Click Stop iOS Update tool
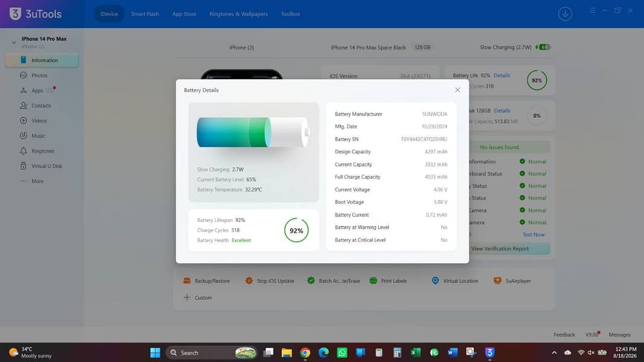644x362 pixels. (x=269, y=281)
